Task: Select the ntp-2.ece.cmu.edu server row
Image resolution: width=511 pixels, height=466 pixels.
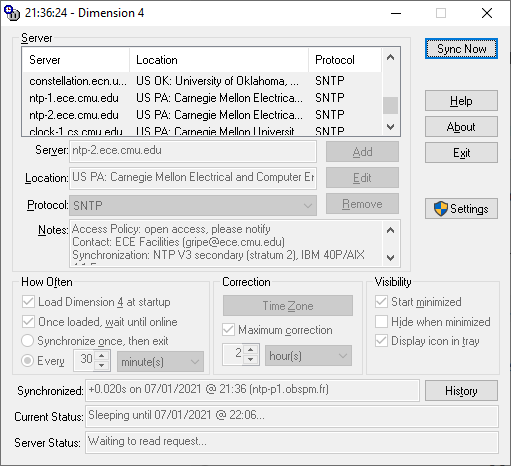Action: coord(202,115)
